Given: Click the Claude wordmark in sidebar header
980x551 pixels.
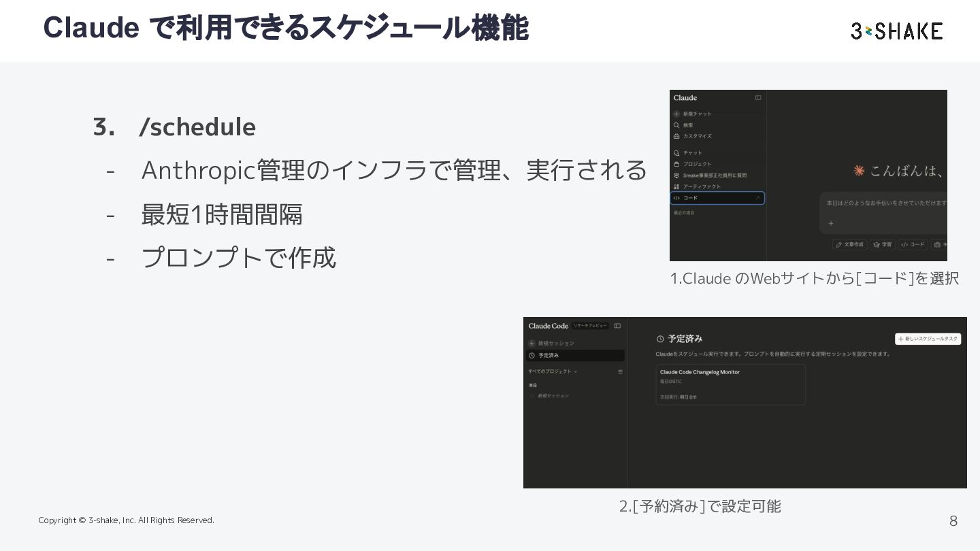Looking at the screenshot, I should (685, 98).
